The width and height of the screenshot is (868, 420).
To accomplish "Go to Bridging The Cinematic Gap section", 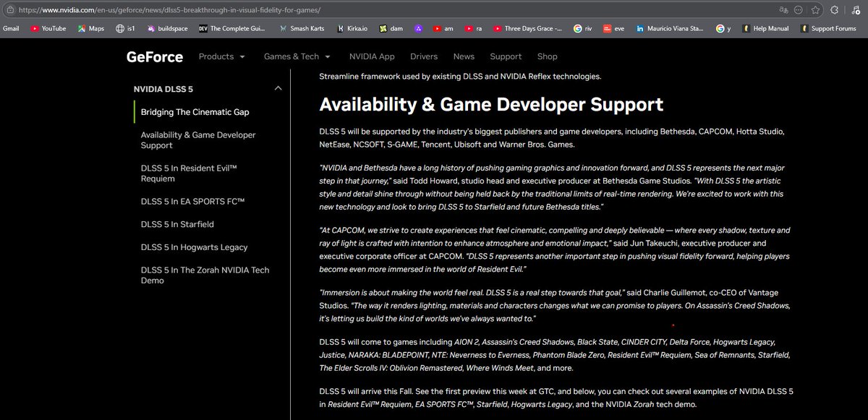I will (195, 112).
